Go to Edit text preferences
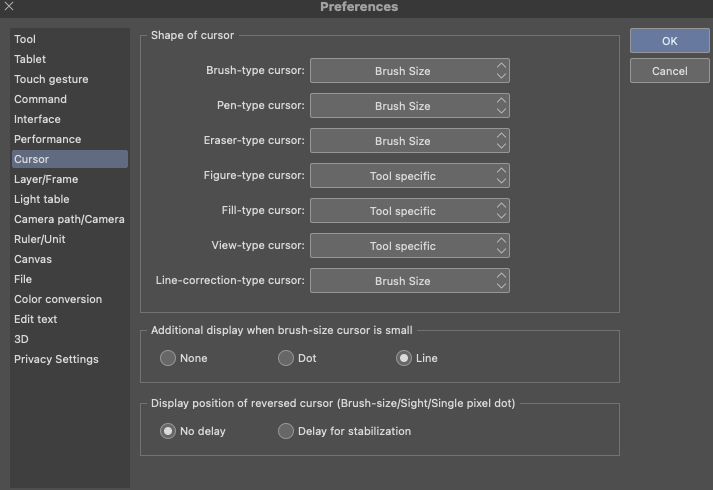 pyautogui.click(x=70, y=319)
